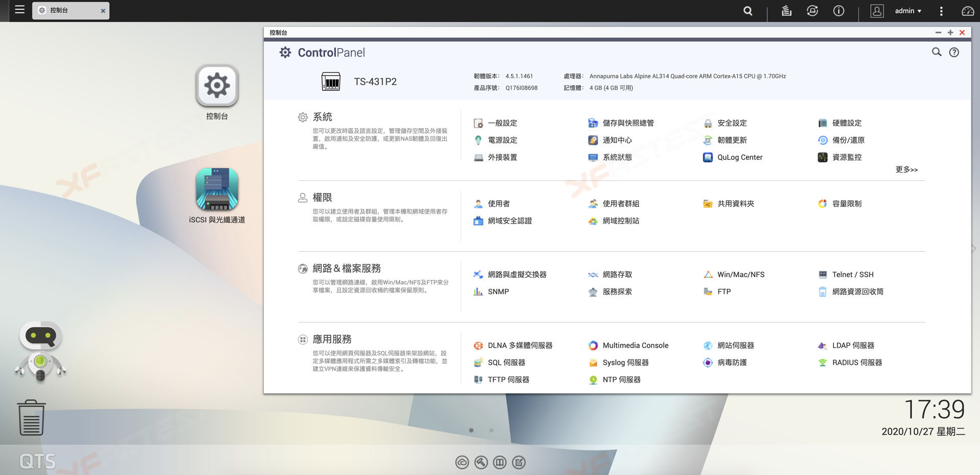980x475 pixels.
Task: Open SNMP settings
Action: [x=491, y=292]
